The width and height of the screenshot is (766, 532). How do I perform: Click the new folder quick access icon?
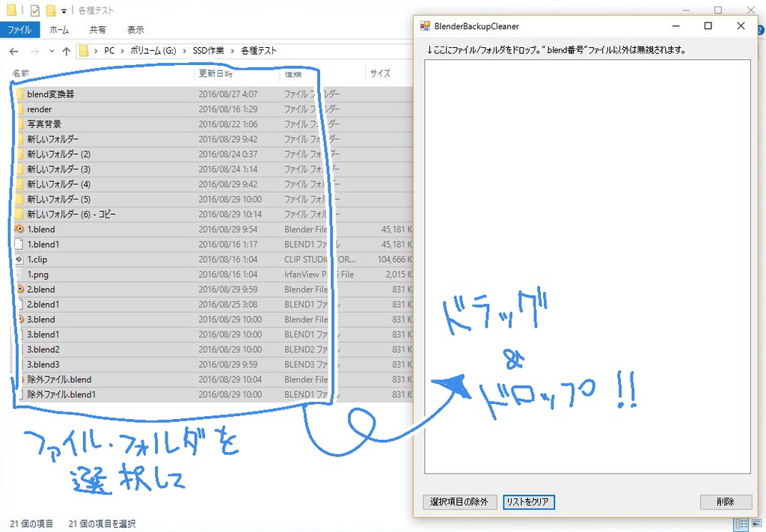coord(50,10)
